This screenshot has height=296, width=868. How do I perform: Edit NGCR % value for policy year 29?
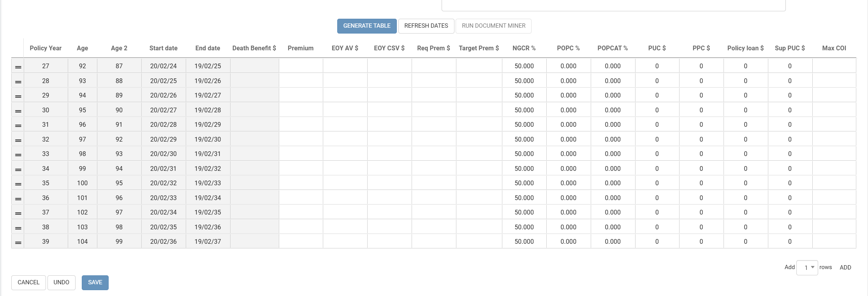point(524,95)
